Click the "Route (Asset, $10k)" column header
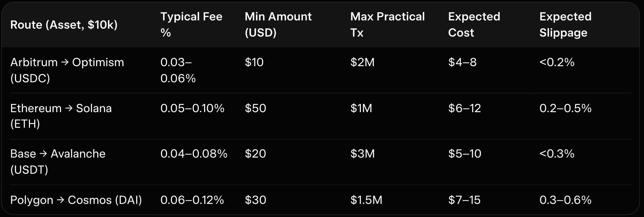The height and width of the screenshot is (217, 644). click(64, 25)
